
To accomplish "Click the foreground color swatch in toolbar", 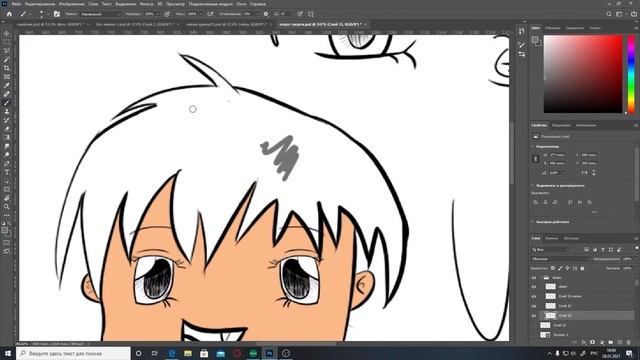I will coord(4,231).
